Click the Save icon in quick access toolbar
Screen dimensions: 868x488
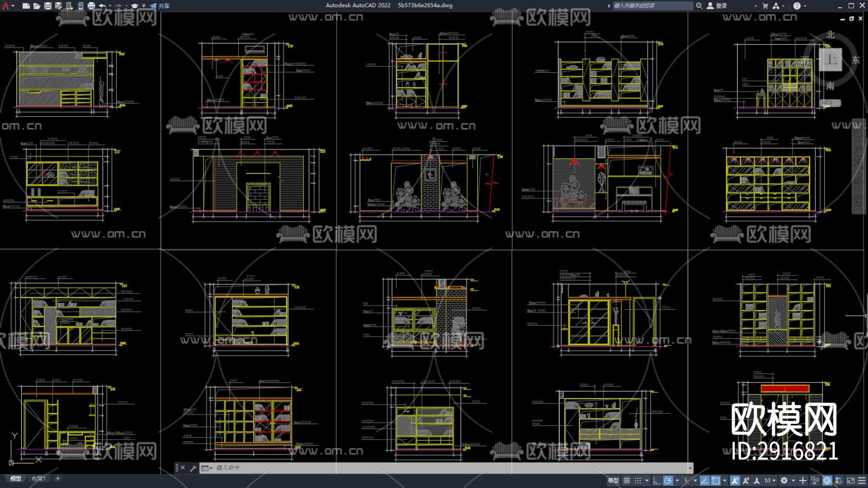point(48,6)
